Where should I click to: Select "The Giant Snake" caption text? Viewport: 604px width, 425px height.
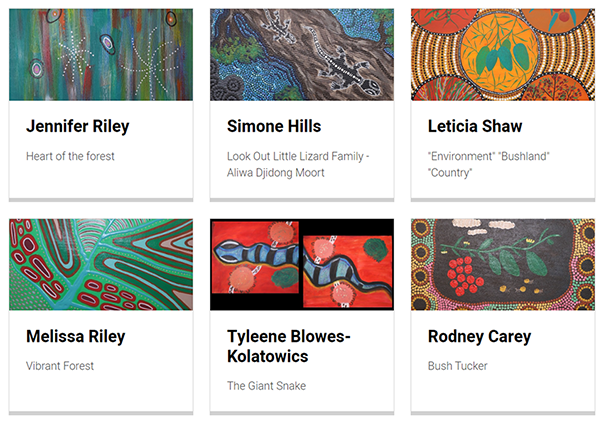click(x=266, y=386)
